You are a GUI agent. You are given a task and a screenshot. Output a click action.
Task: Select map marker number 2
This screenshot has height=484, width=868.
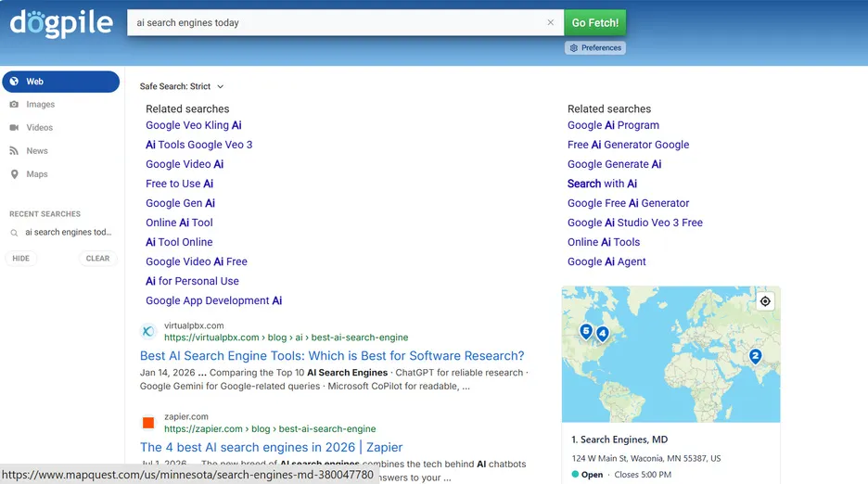pyautogui.click(x=755, y=356)
